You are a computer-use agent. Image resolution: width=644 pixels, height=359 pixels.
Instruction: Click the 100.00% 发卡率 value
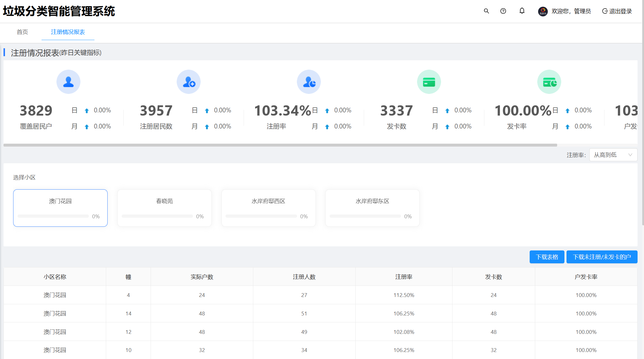click(x=523, y=111)
